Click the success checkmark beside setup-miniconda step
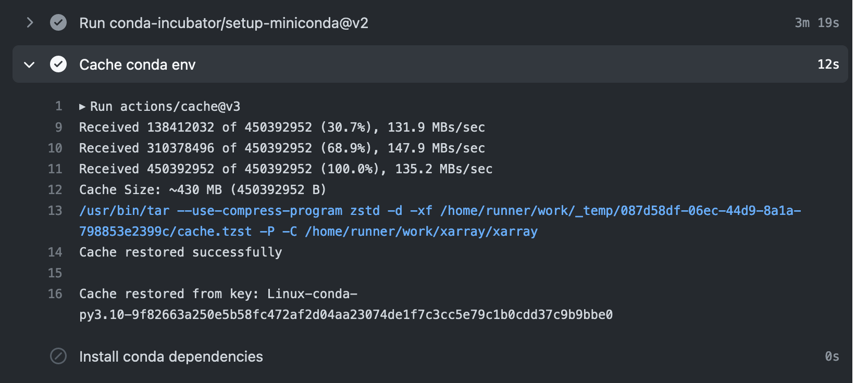 point(58,23)
